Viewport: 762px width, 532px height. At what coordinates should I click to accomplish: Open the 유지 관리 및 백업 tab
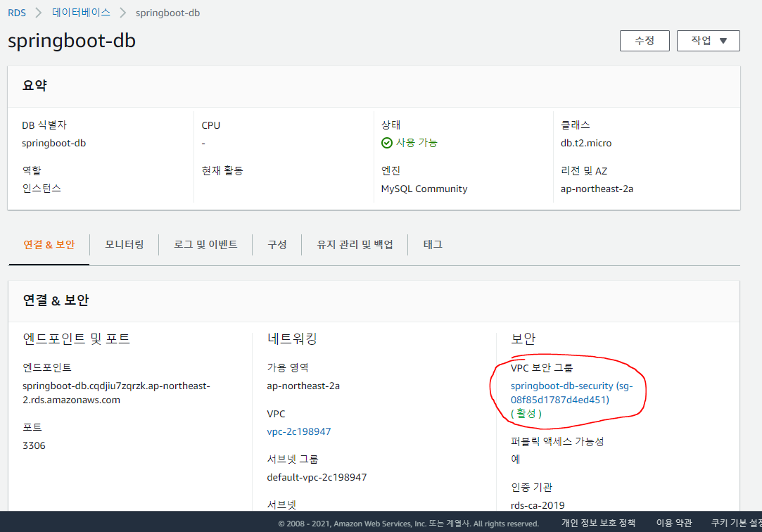click(x=355, y=245)
